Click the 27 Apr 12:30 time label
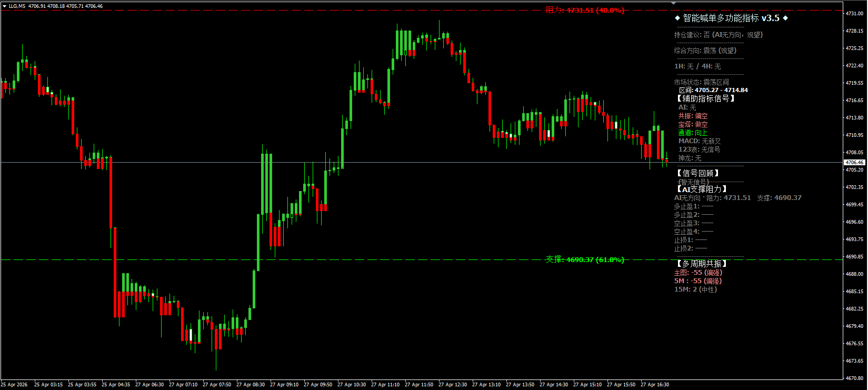This screenshot has width=868, height=390. 452,385
